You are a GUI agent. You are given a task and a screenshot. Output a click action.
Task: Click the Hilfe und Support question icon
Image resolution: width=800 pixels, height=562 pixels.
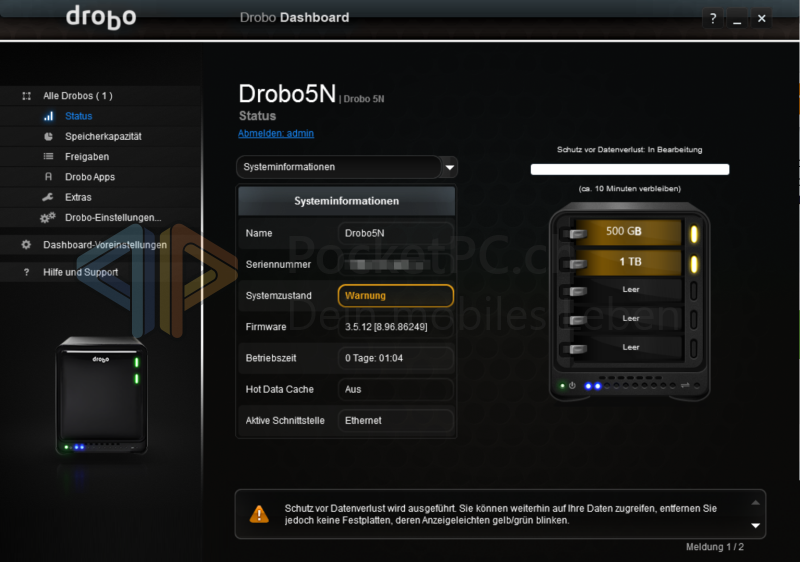point(26,272)
